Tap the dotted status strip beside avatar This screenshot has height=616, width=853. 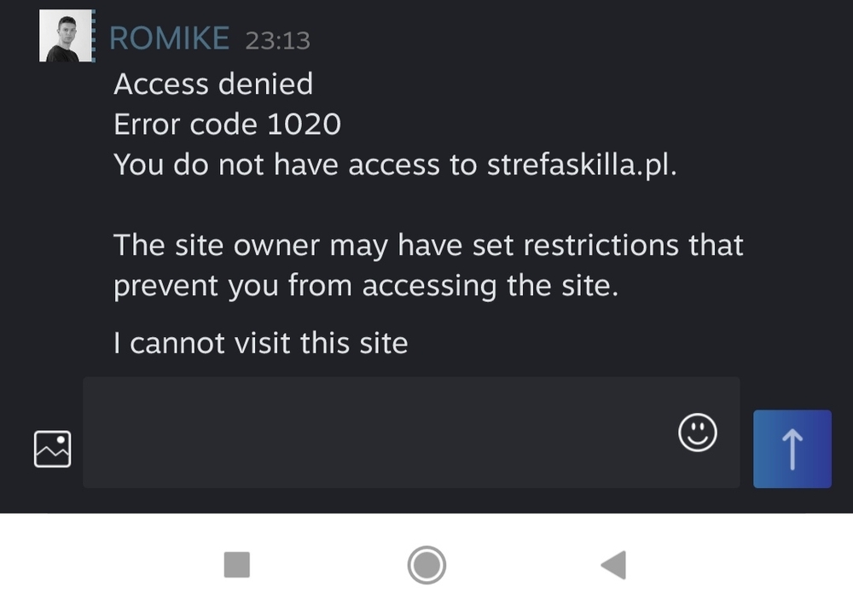point(94,35)
